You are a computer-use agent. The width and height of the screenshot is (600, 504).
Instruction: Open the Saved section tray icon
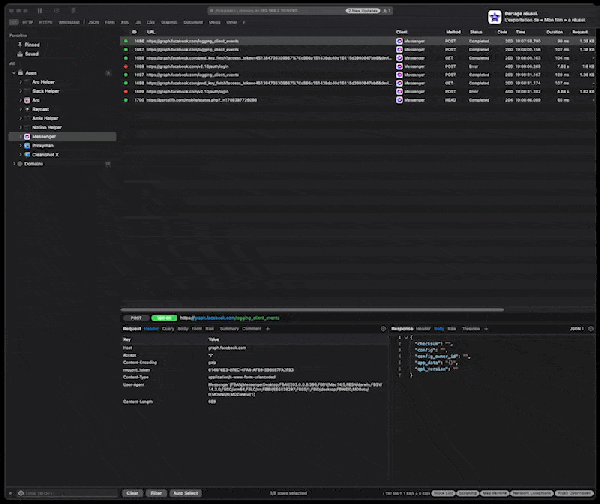tap(20, 54)
